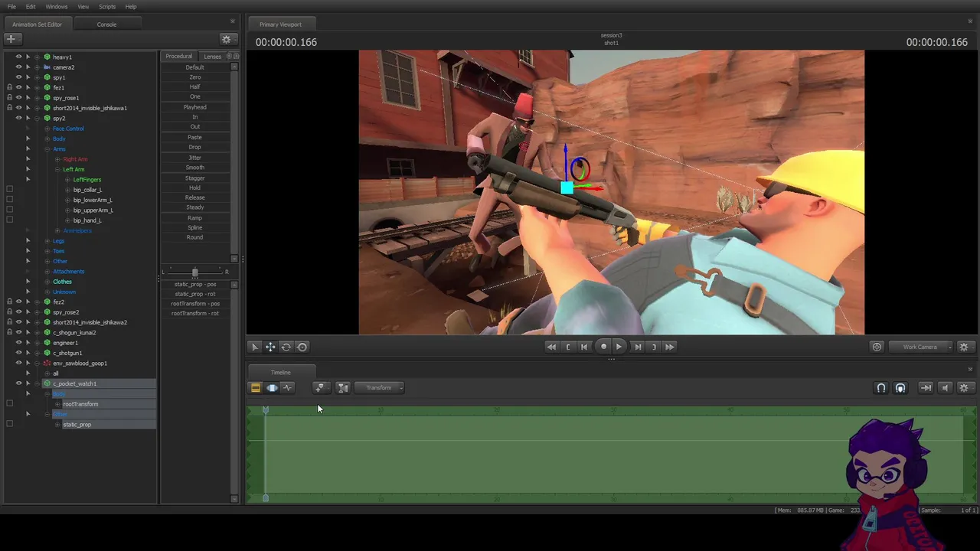Open the Transform dropdown in timeline
The height and width of the screenshot is (551, 980).
(379, 388)
